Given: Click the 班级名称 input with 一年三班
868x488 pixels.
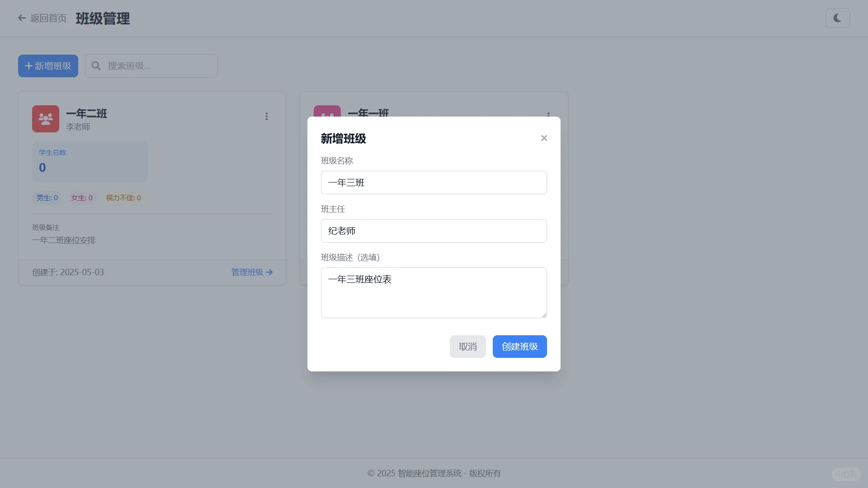Looking at the screenshot, I should coord(434,183).
